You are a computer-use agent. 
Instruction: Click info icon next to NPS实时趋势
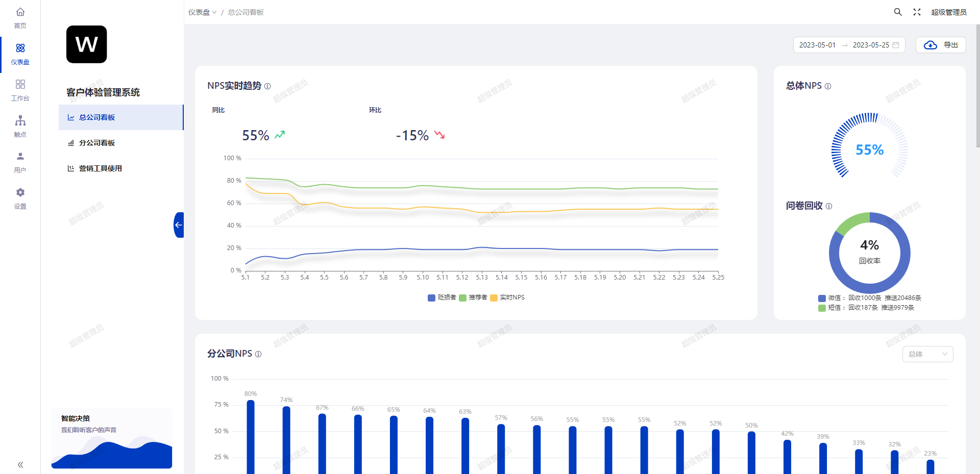coord(267,86)
